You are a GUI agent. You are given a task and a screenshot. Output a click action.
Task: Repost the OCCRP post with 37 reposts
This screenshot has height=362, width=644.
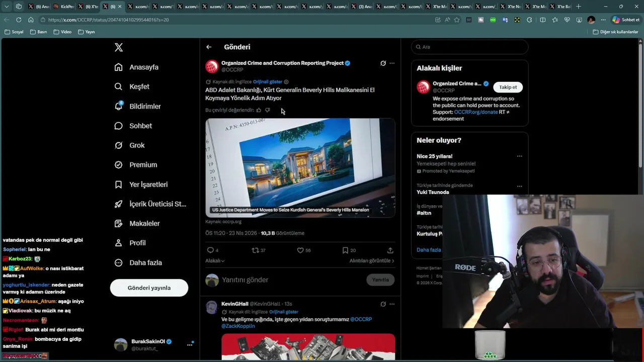pos(258,250)
